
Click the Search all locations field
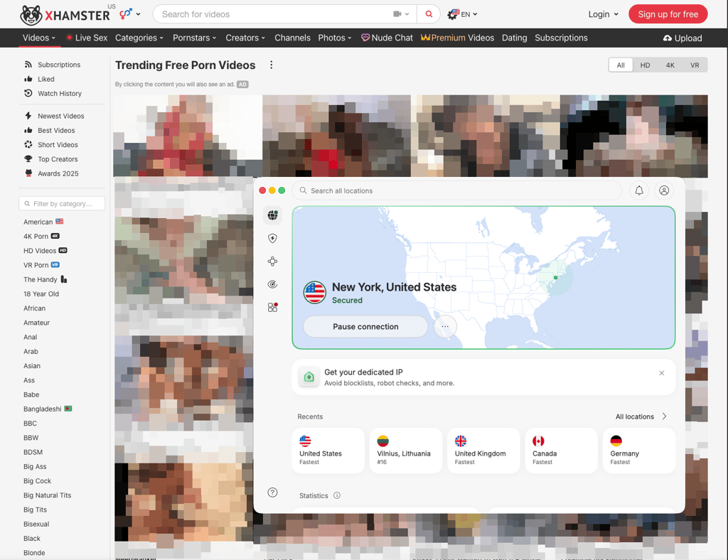(457, 190)
